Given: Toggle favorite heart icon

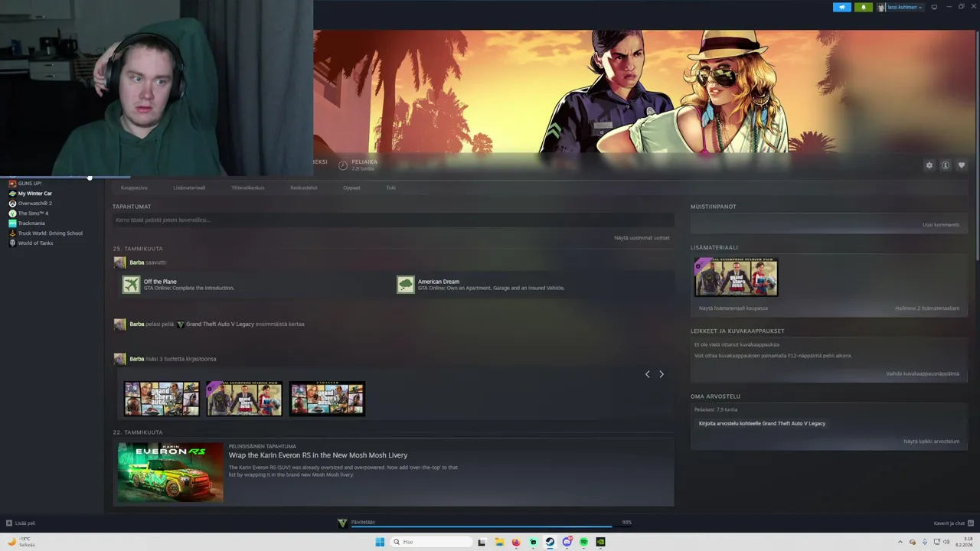Looking at the screenshot, I should 962,165.
